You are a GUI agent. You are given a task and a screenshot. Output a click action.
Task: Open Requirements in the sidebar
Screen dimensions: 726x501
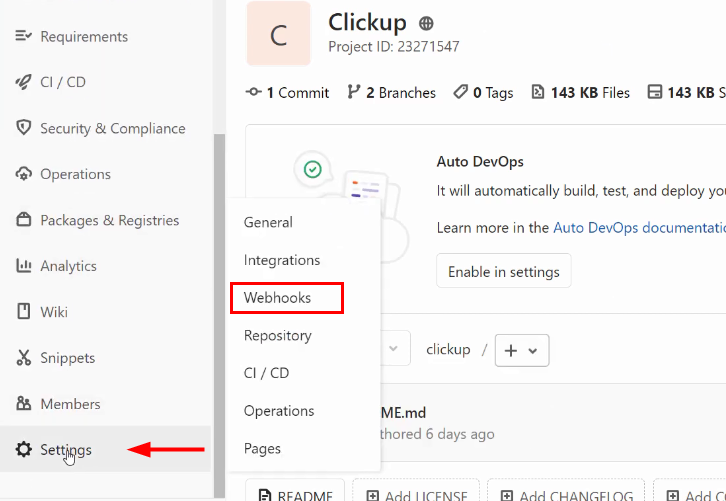(84, 37)
